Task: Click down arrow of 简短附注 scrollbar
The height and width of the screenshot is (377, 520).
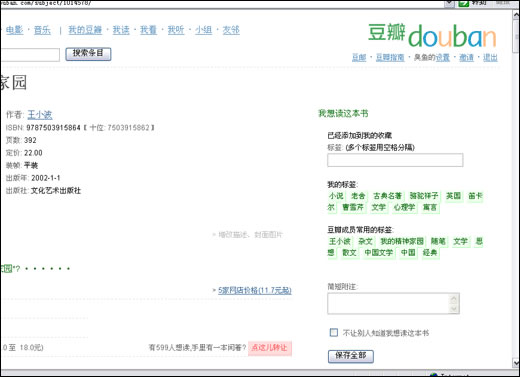Action: pos(454,309)
